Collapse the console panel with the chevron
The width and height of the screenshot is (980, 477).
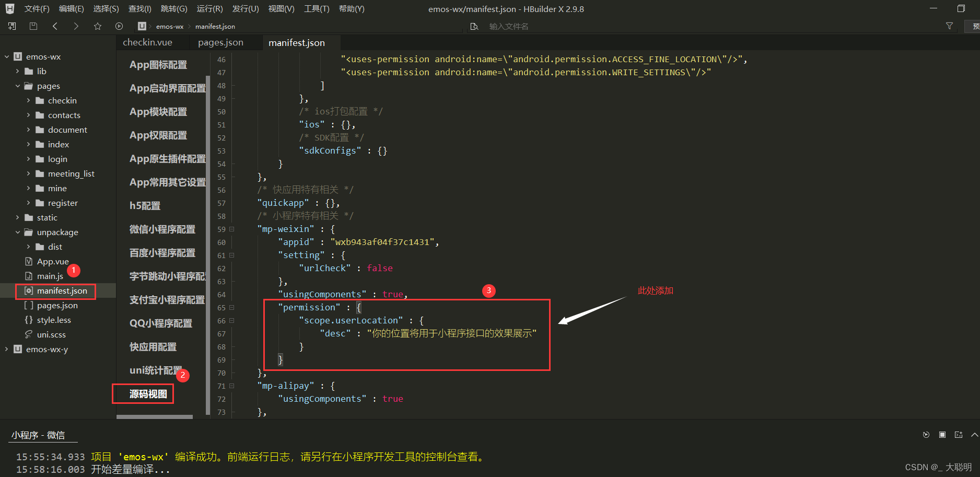[x=973, y=435]
